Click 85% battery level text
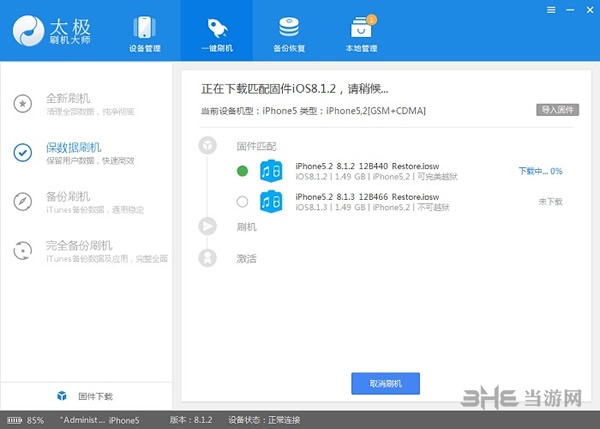Screen dimensions: 600x429 35,421
